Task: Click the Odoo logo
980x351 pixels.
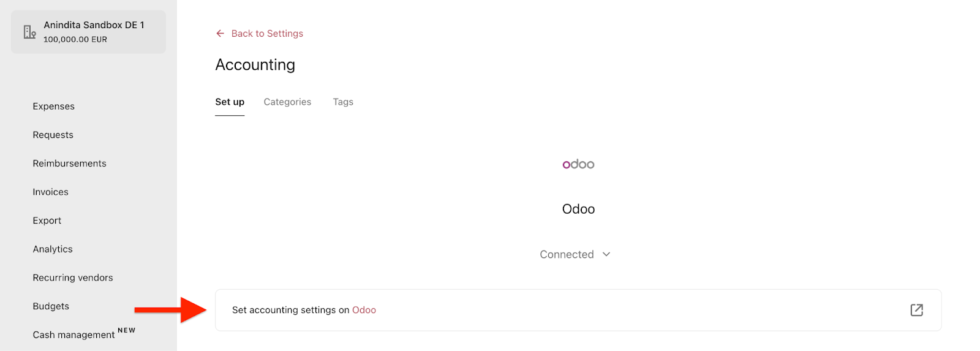Action: pyautogui.click(x=578, y=164)
